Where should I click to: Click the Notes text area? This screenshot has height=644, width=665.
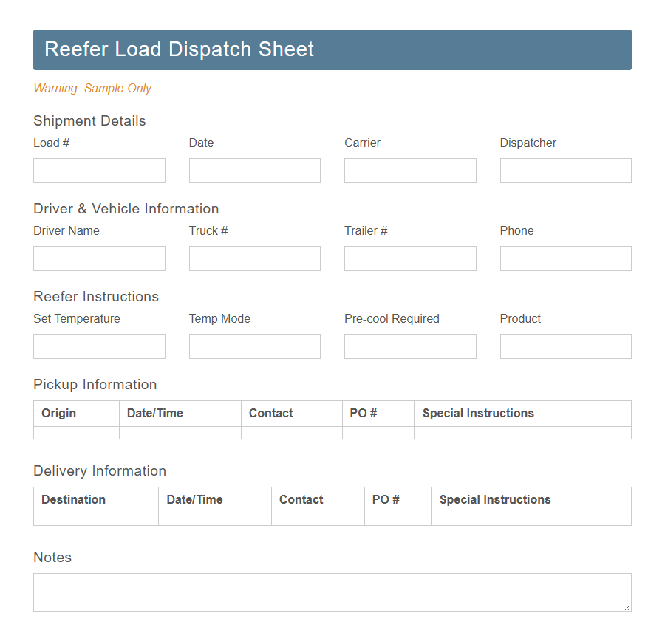point(332,592)
